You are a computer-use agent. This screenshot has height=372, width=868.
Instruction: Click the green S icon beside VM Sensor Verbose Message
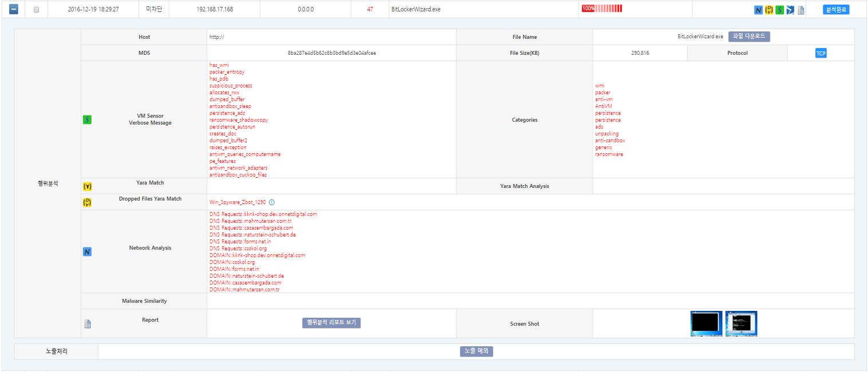[88, 119]
